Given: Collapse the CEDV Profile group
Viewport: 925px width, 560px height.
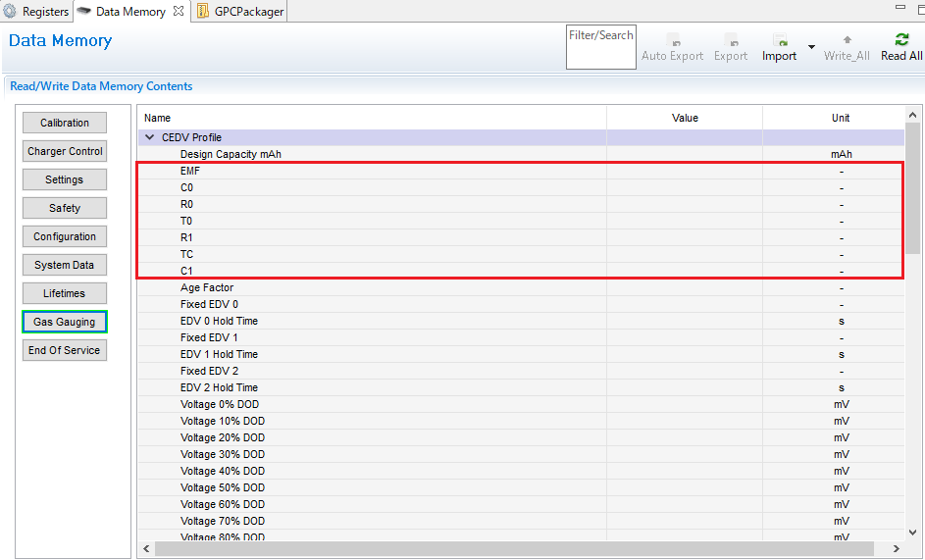Looking at the screenshot, I should tap(149, 137).
